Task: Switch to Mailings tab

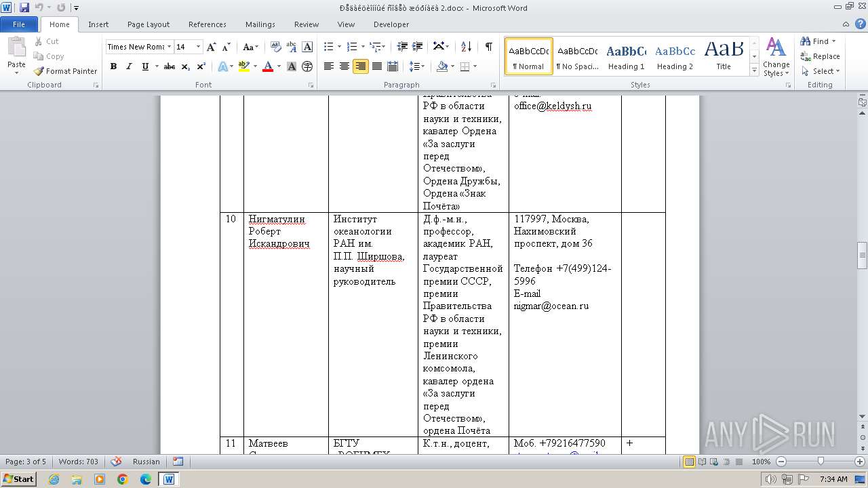Action: [x=260, y=24]
